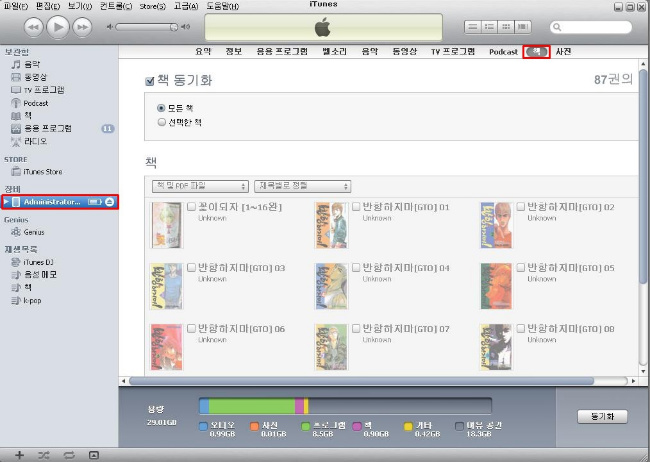Show artwork viewer icon at bottom

(94, 455)
